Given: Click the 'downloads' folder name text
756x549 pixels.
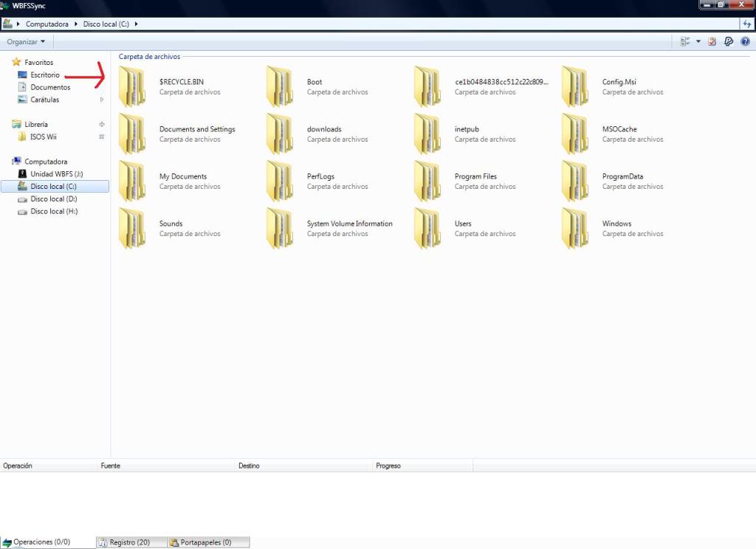Looking at the screenshot, I should 324,129.
